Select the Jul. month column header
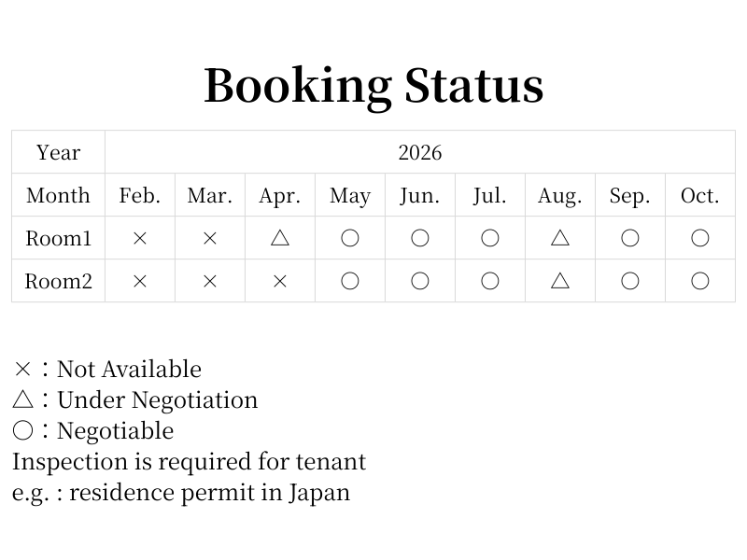This screenshot has width=747, height=560. tap(490, 195)
